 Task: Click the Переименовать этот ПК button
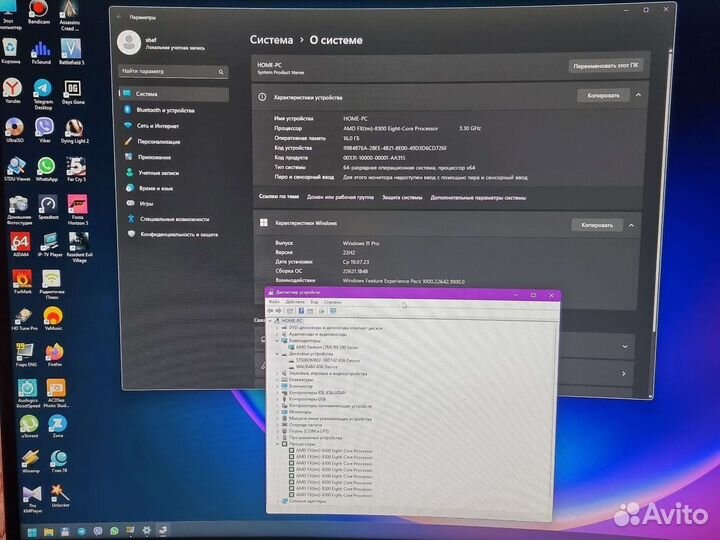click(606, 66)
